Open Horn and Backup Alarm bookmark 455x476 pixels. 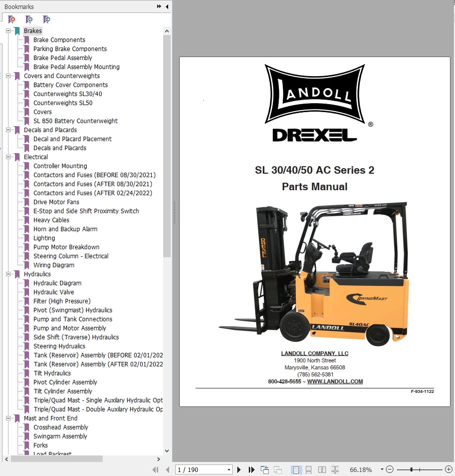(65, 229)
